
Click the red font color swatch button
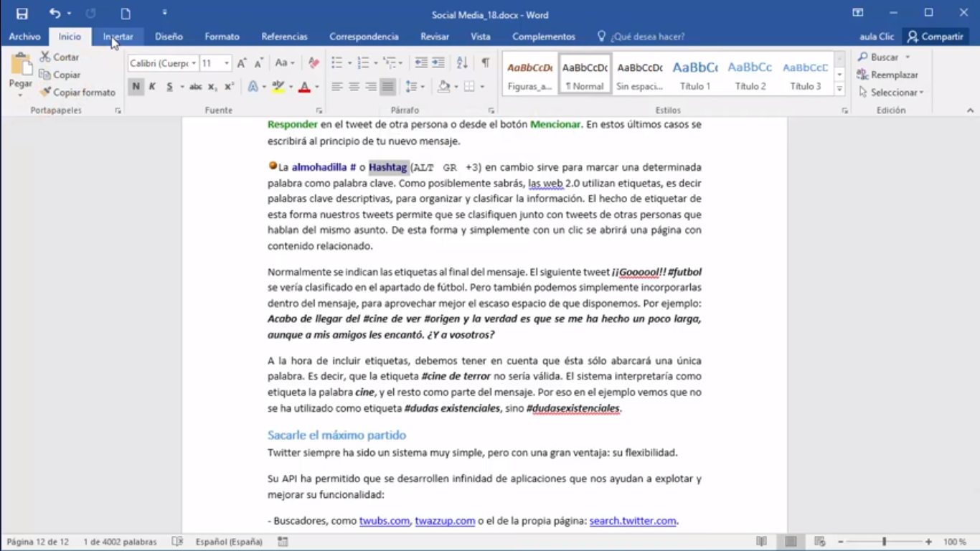click(304, 87)
